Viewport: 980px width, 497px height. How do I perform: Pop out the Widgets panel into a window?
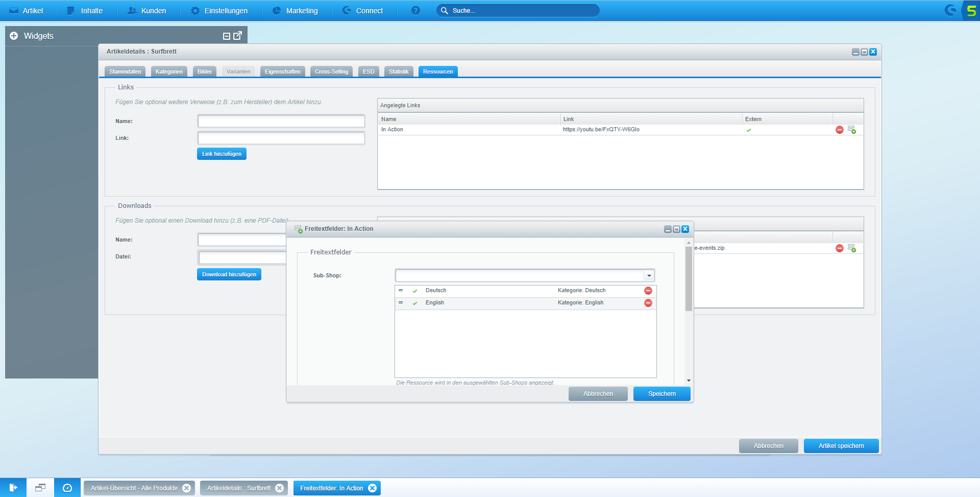click(237, 36)
